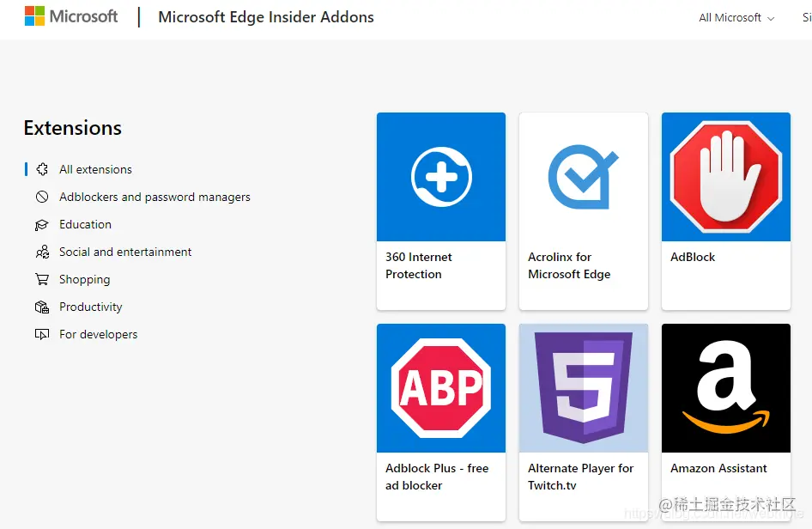Screen dimensions: 812x529
Task: Click the Microsoft logo
Action: pyautogui.click(x=71, y=16)
